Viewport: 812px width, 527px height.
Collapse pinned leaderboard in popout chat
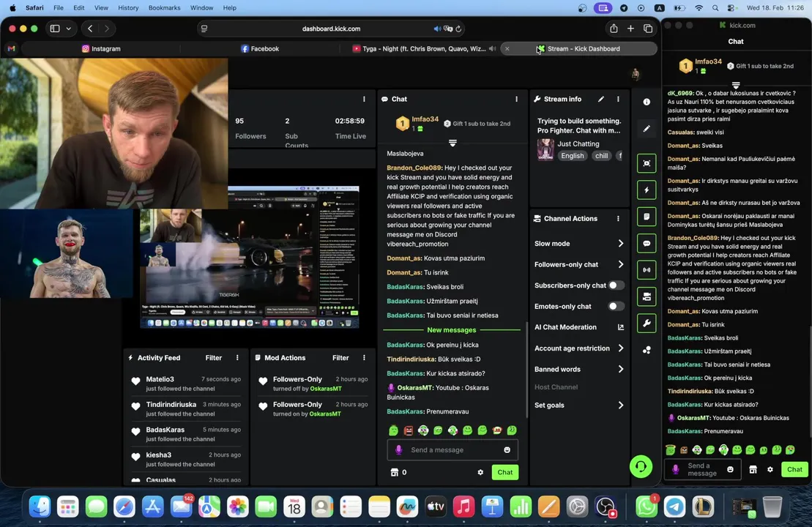point(735,85)
